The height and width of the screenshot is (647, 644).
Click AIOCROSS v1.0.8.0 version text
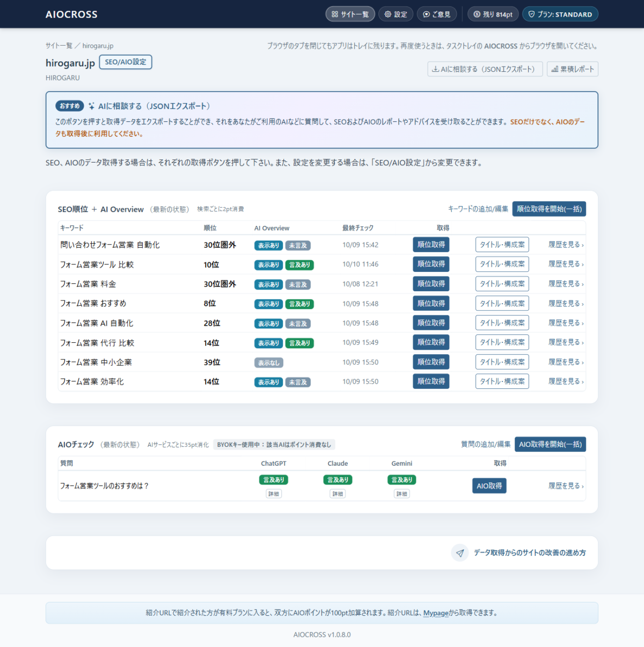[x=322, y=635]
